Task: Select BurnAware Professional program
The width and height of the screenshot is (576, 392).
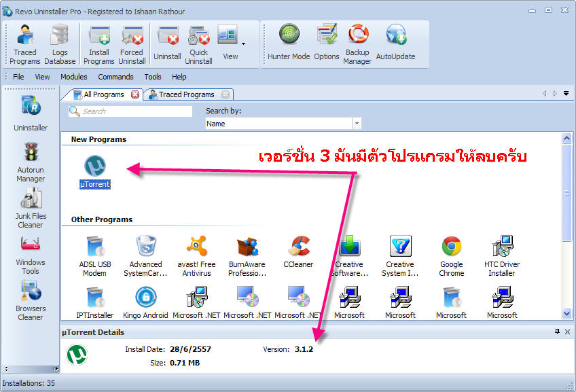Action: pos(247,256)
